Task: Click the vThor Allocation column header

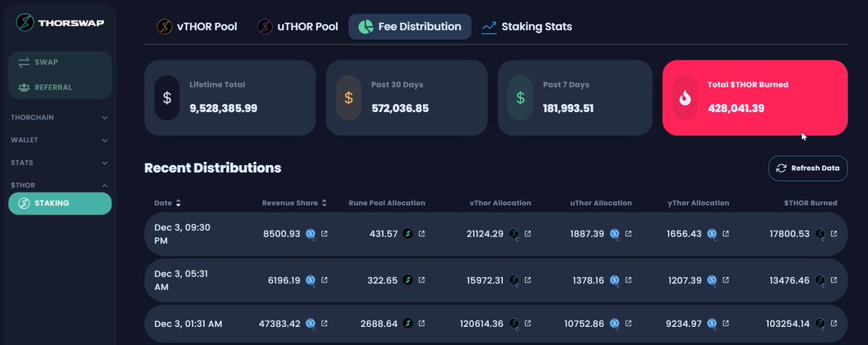Action: click(500, 203)
